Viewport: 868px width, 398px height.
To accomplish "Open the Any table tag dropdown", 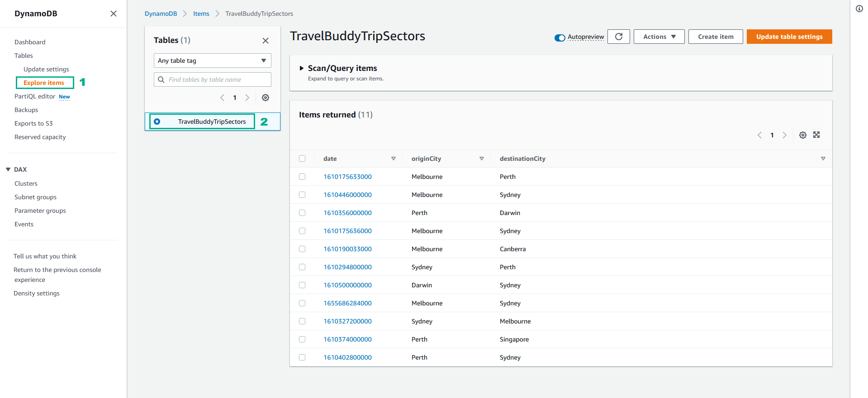I will (x=212, y=61).
